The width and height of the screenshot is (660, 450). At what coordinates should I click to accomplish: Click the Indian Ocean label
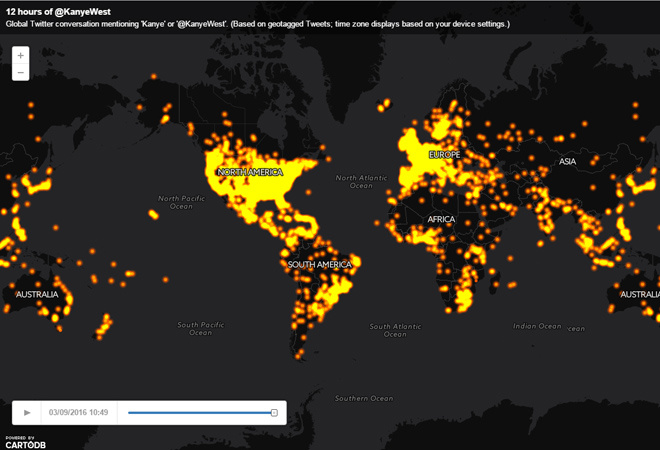point(537,326)
